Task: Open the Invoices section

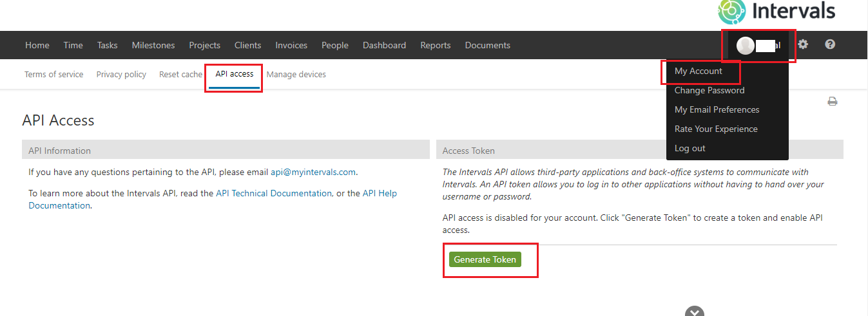Action: (x=291, y=45)
